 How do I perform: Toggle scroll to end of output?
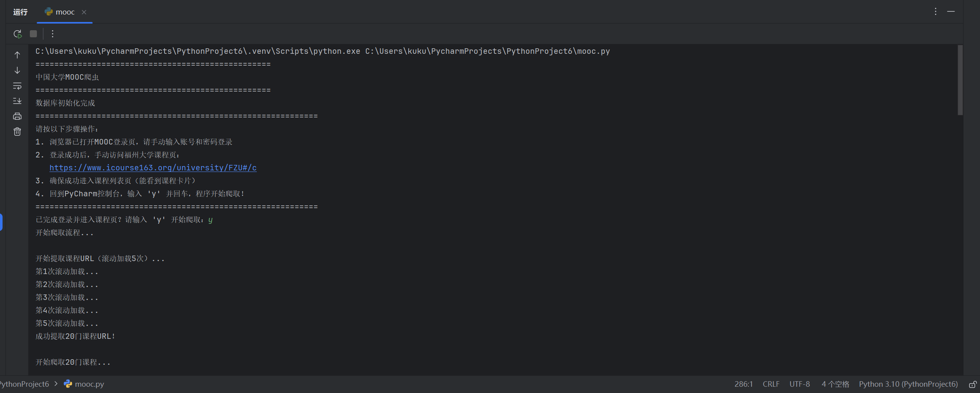point(17,101)
